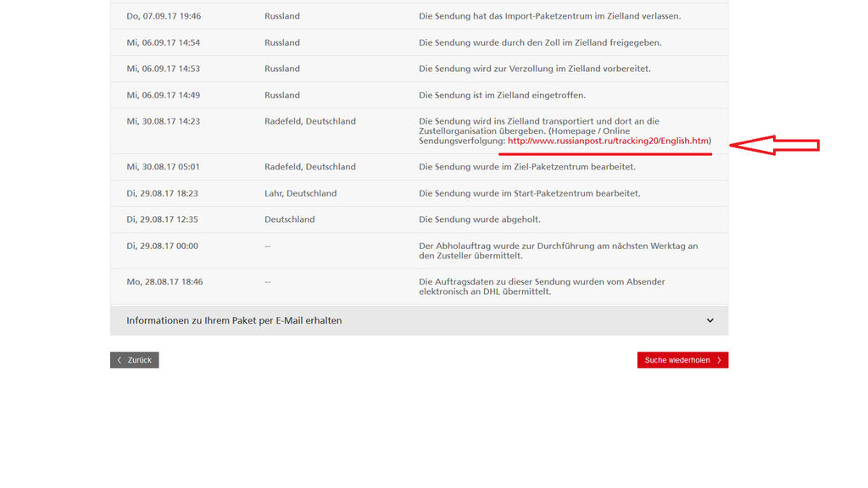Click the chevron arrow in the E-Mail section
The image size is (868, 488).
709,321
